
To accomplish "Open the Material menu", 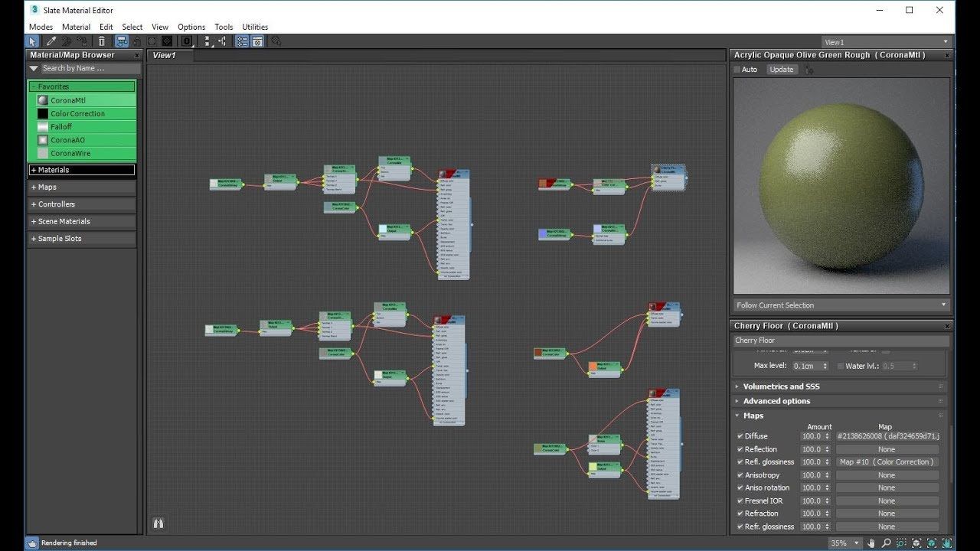I will pyautogui.click(x=76, y=26).
